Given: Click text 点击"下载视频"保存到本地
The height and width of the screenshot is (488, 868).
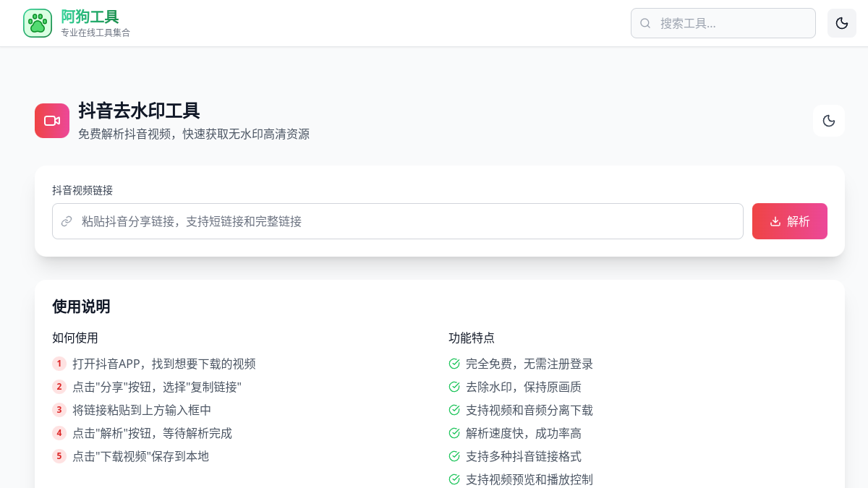Looking at the screenshot, I should (x=140, y=456).
